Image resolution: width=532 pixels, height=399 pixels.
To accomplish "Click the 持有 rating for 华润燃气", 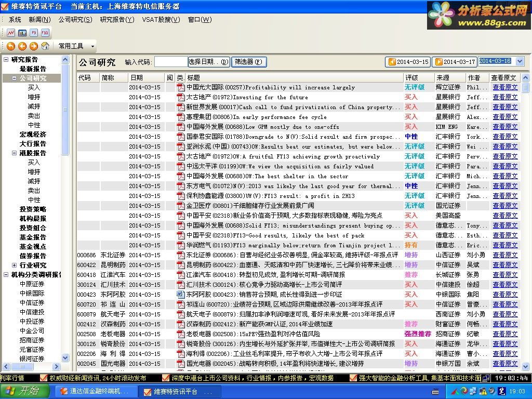I will coord(411,245).
